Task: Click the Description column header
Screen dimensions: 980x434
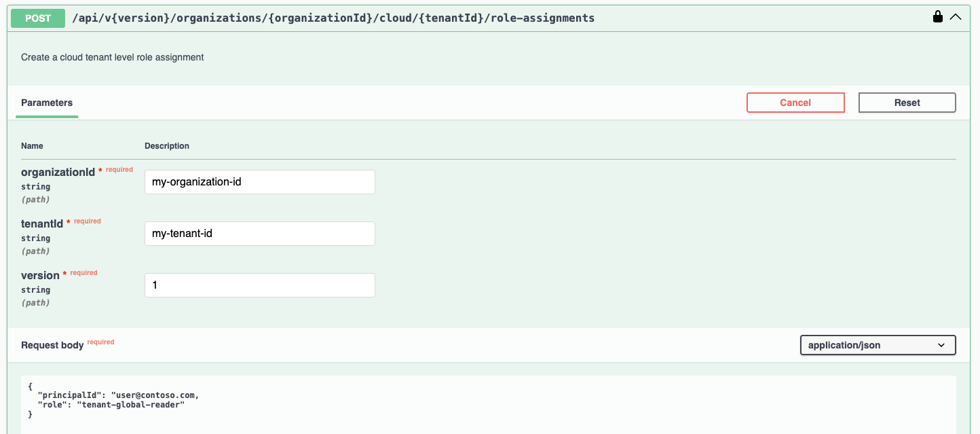Action: point(167,146)
